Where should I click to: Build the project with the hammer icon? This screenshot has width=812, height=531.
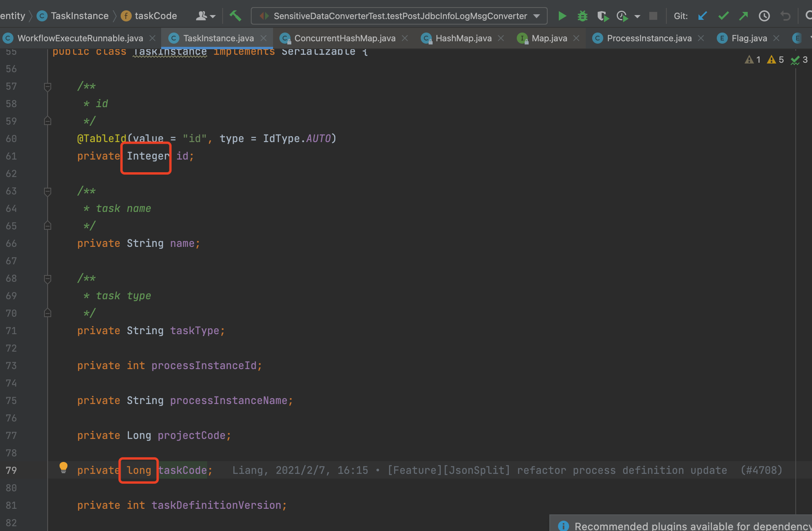point(235,15)
